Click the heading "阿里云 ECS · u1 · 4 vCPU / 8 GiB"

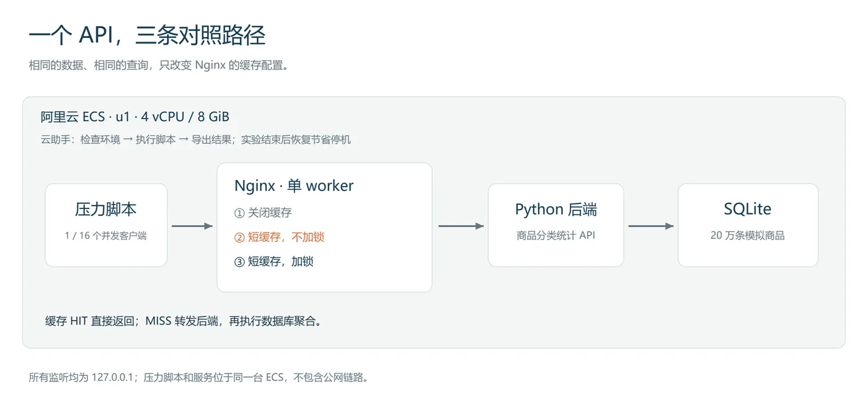click(135, 117)
